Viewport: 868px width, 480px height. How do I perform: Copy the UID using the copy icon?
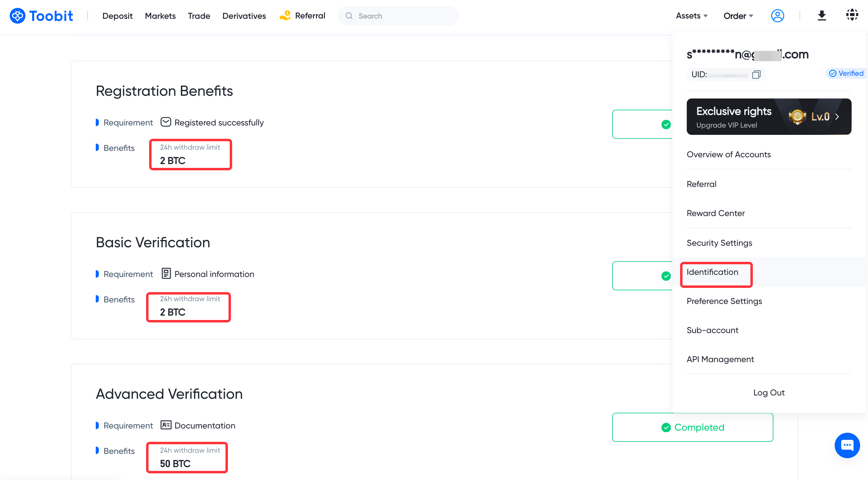(756, 75)
